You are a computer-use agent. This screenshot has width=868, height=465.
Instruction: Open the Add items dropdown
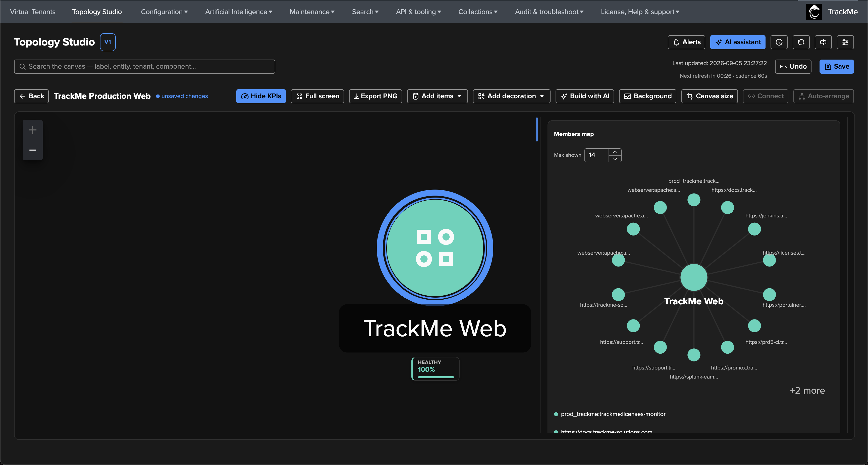[x=437, y=96]
